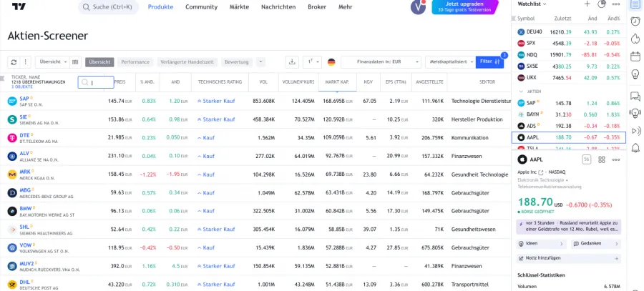
Task: Open the Filter button
Action: [490, 62]
